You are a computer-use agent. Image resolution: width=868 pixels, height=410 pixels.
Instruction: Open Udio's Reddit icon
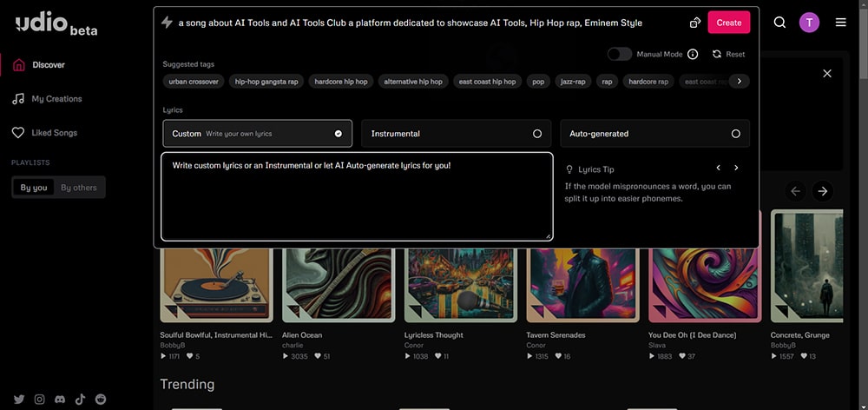pos(101,399)
